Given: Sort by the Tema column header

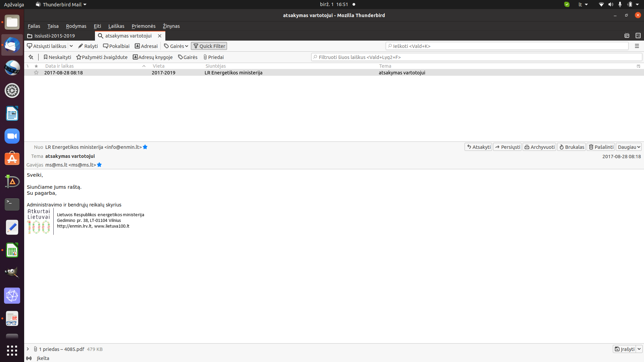Looking at the screenshot, I should pyautogui.click(x=506, y=66).
